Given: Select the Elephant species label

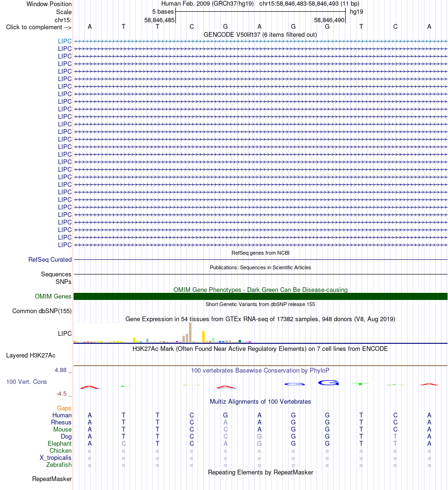Looking at the screenshot, I should coord(59,444).
